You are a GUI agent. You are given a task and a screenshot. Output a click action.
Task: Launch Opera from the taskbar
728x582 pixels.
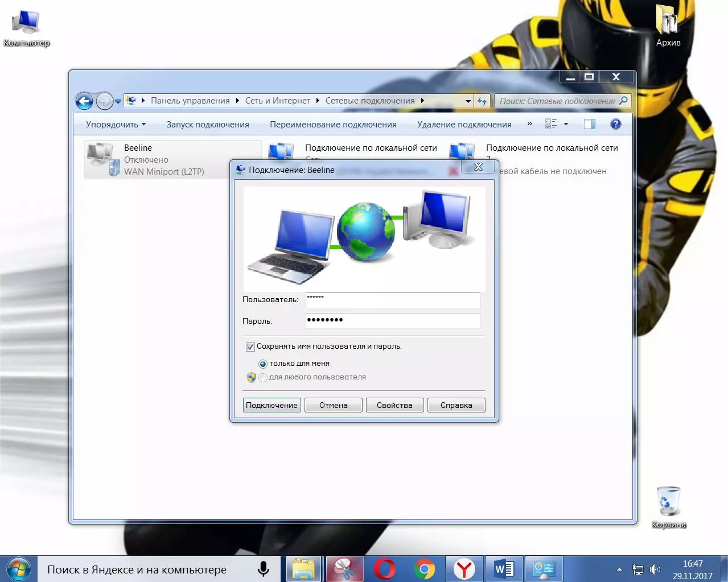385,569
